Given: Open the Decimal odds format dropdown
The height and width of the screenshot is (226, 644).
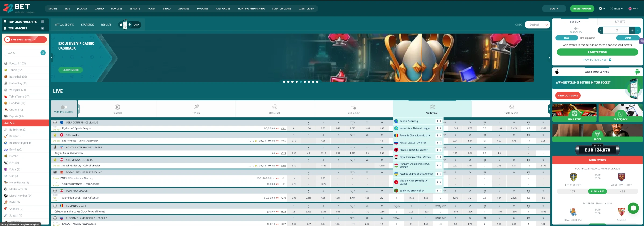Looking at the screenshot, I should click(537, 25).
